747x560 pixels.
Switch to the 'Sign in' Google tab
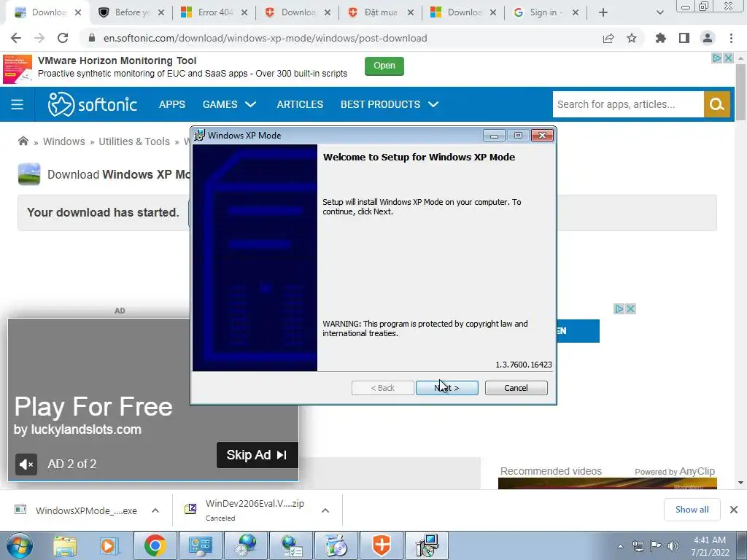[x=545, y=12]
